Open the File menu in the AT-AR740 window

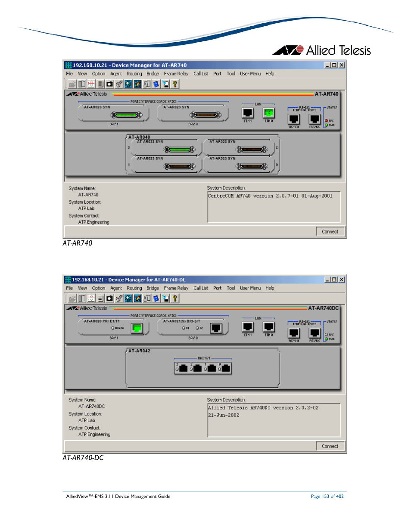69,74
